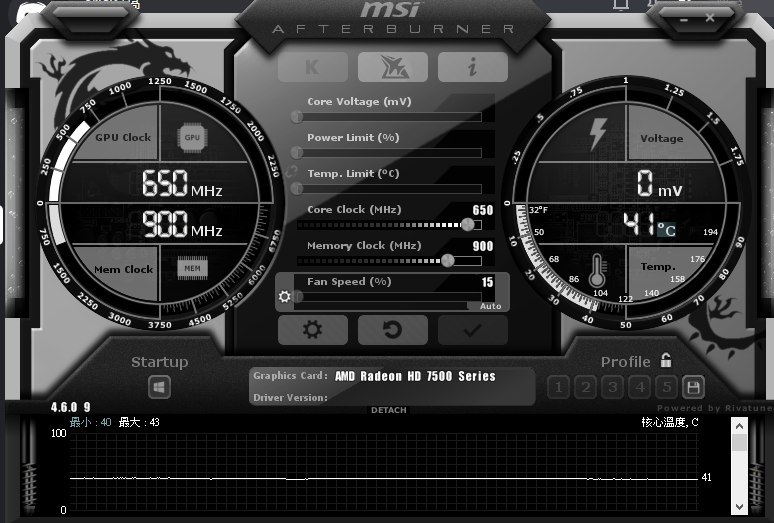Open the information i button
Screen dimensions: 774x523
point(472,67)
